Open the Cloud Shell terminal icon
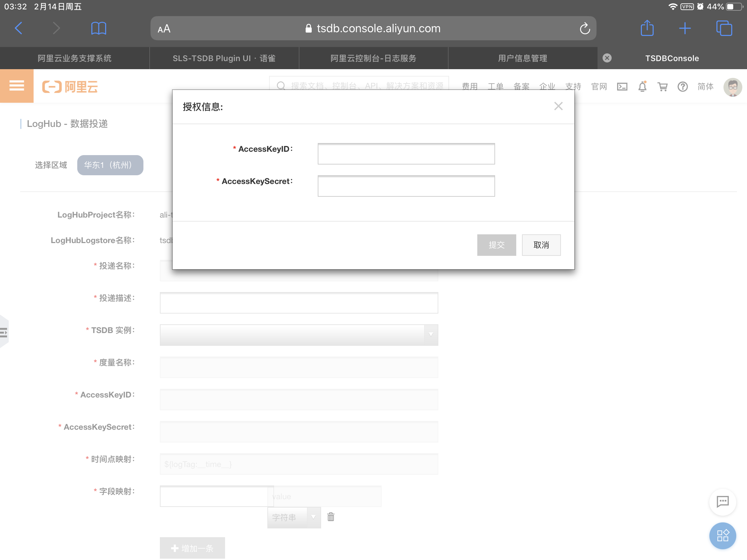747x560 pixels. 622,87
